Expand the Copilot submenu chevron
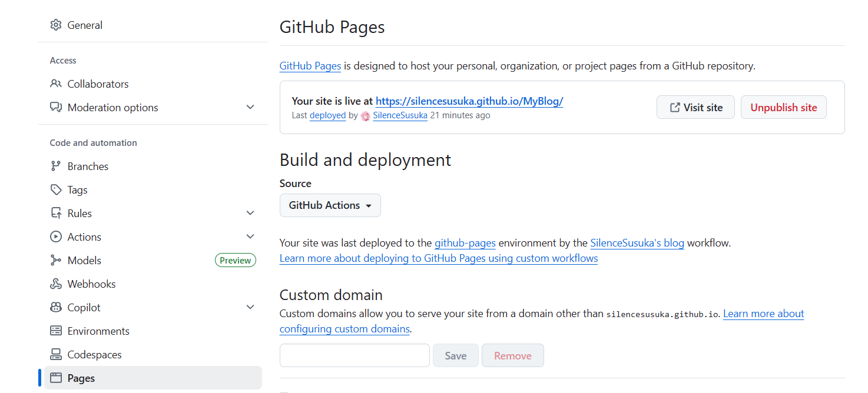868x393 pixels. (x=250, y=308)
